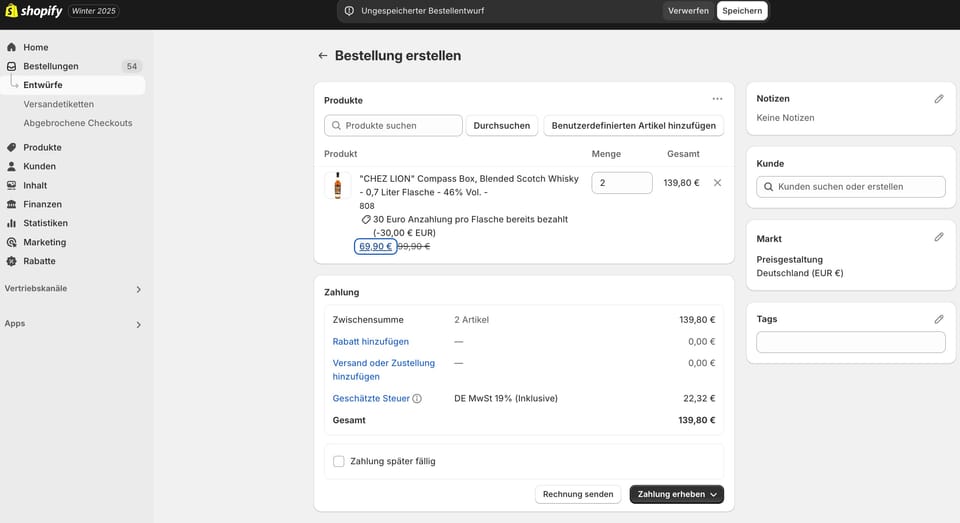Click the product title "CHEZ LION" Compass Box
The width and height of the screenshot is (960, 523).
[468, 186]
